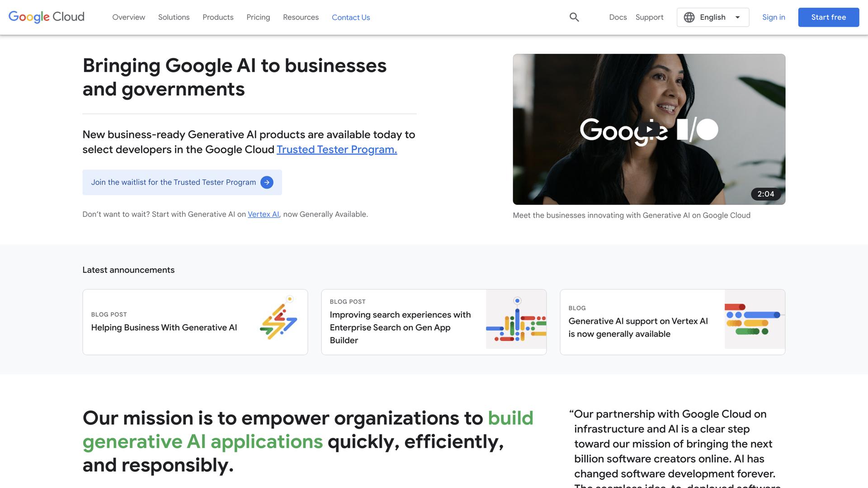The height and width of the screenshot is (488, 868).
Task: Click the Helping Business blog post thumbnail graphic
Action: click(x=278, y=319)
